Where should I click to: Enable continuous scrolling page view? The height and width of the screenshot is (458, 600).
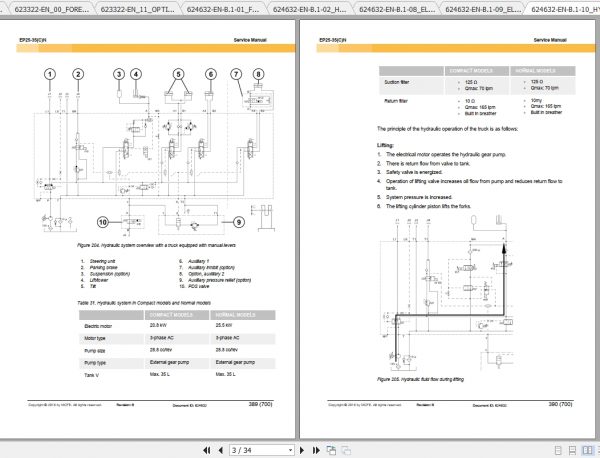click(572, 450)
